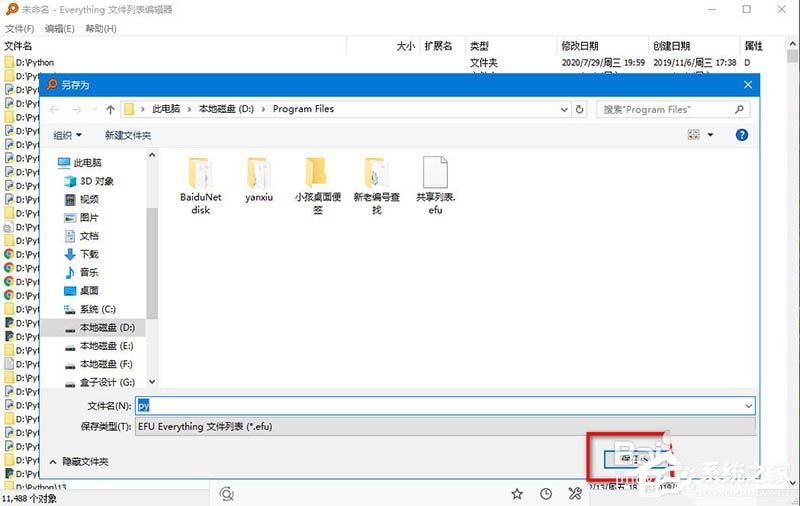Click the star favorites icon in bottom bar
The height and width of the screenshot is (506, 800).
[x=517, y=494]
